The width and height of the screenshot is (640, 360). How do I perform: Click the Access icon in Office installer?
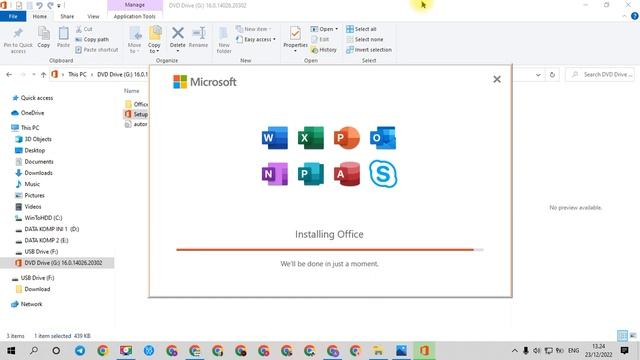point(347,174)
